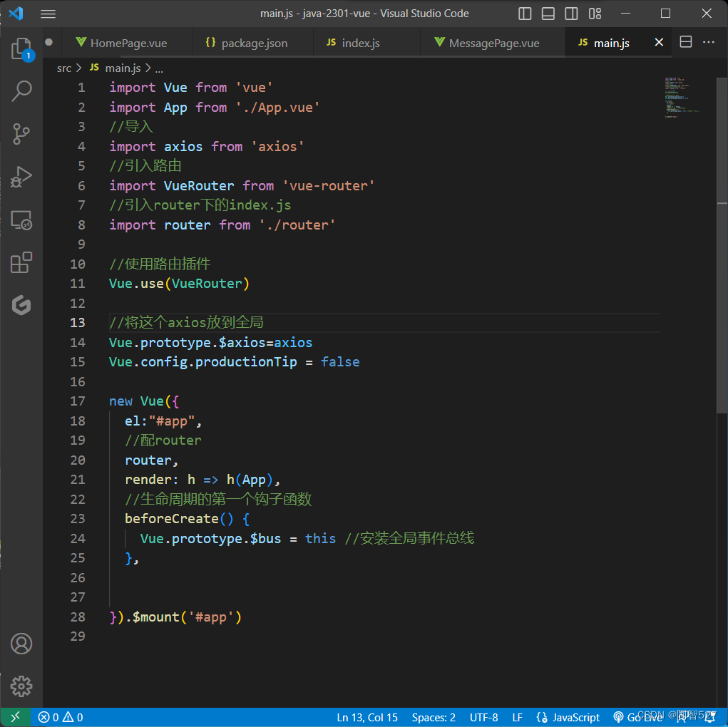
Task: Click the './App.vue' import path
Action: coord(277,108)
